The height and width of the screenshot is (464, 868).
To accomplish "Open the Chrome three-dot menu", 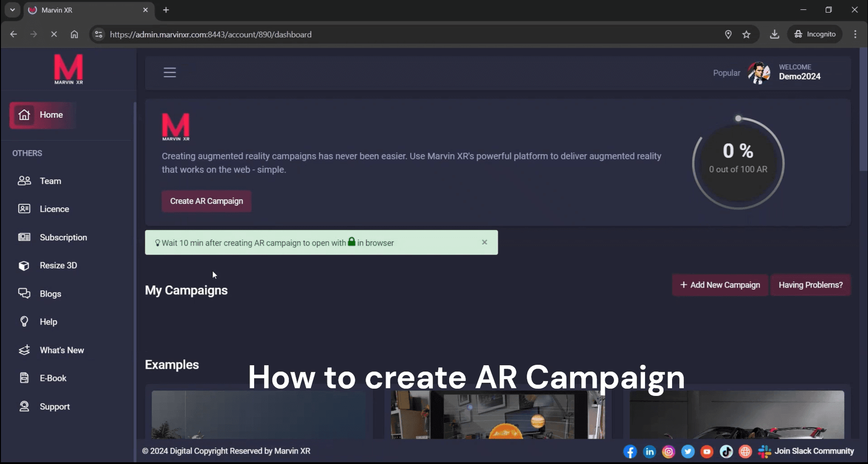I will (855, 35).
